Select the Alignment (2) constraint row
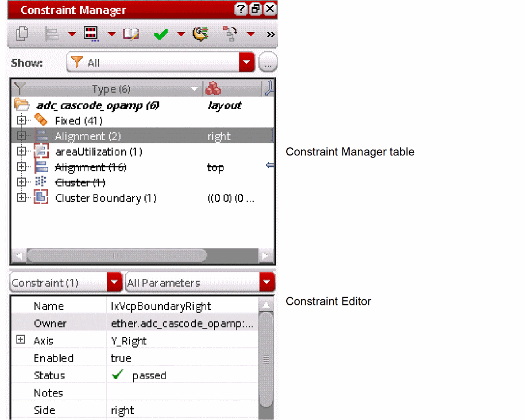This screenshot has width=525, height=420. (x=143, y=136)
